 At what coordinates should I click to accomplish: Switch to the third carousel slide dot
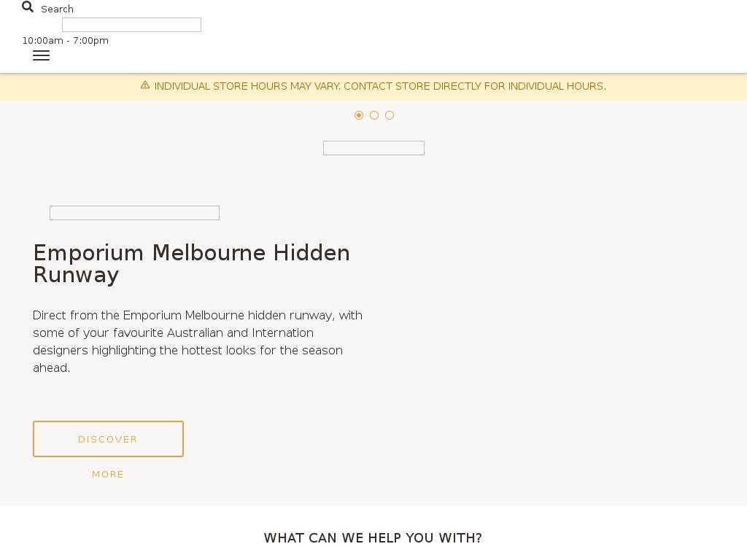[x=390, y=115]
